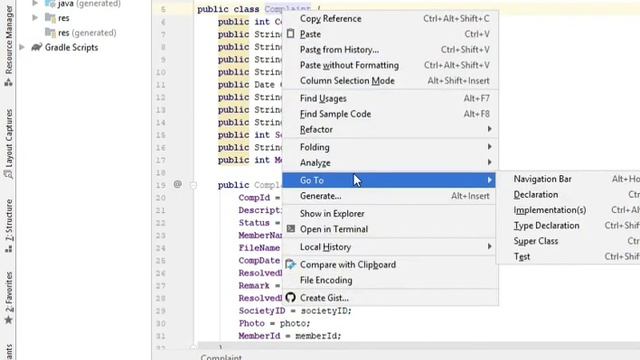Click the Complaint breadcrumb at editor bottom
Image resolution: width=640 pixels, height=360 pixels.
(x=221, y=357)
